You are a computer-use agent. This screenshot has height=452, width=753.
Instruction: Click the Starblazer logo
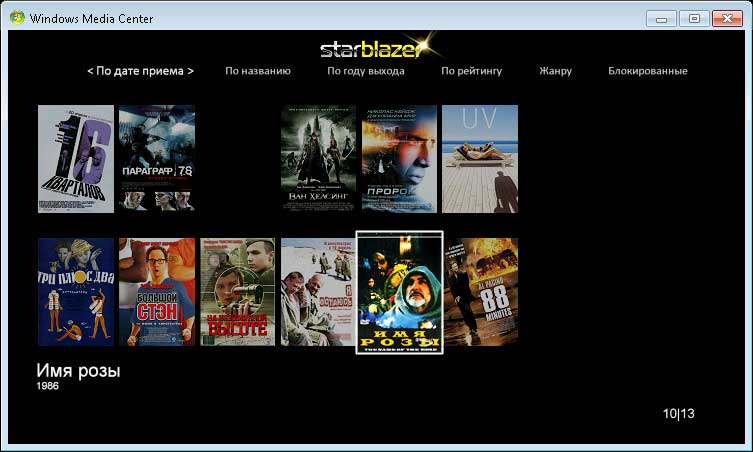378,47
